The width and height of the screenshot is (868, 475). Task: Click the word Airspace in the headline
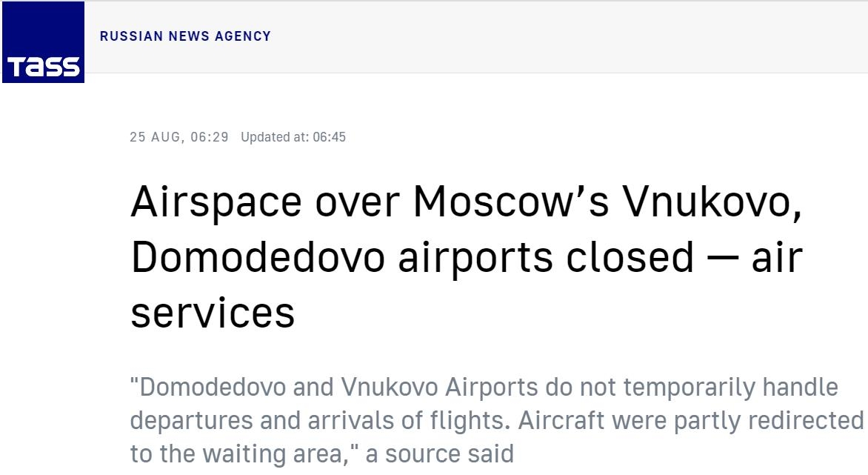point(216,202)
